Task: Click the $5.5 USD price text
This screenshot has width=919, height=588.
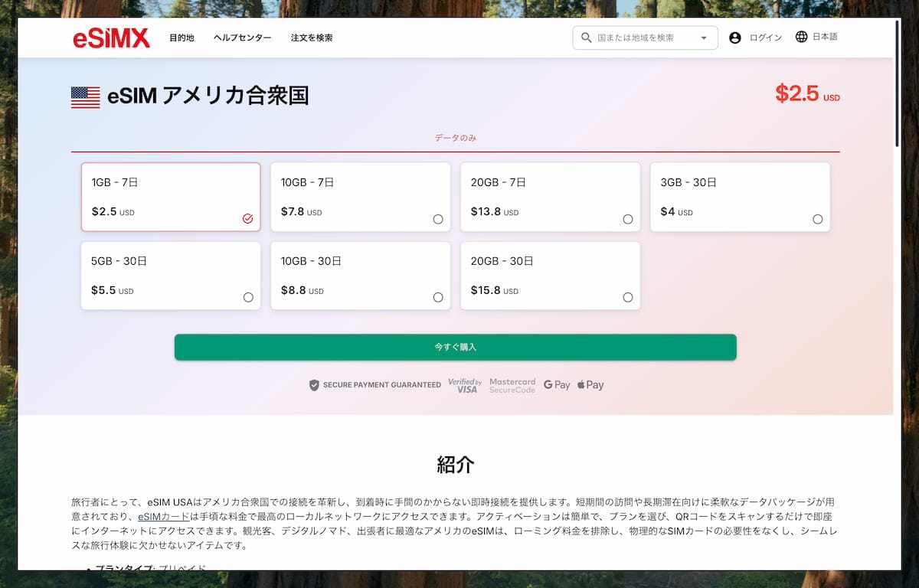Action: 112,291
